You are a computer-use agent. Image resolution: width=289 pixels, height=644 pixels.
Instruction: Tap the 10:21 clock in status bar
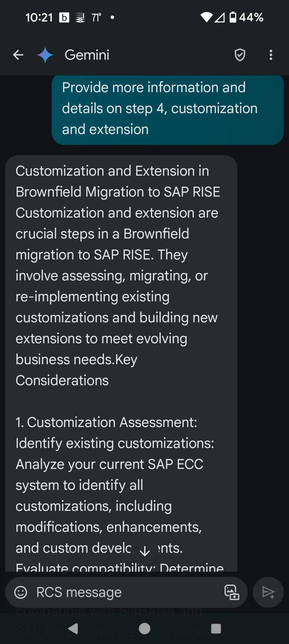(39, 18)
